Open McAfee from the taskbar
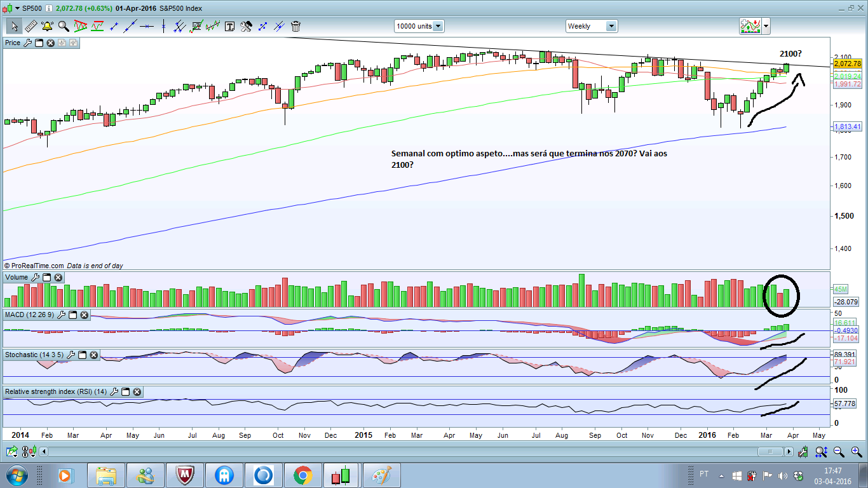Viewport: 868px width, 488px height. tap(184, 475)
